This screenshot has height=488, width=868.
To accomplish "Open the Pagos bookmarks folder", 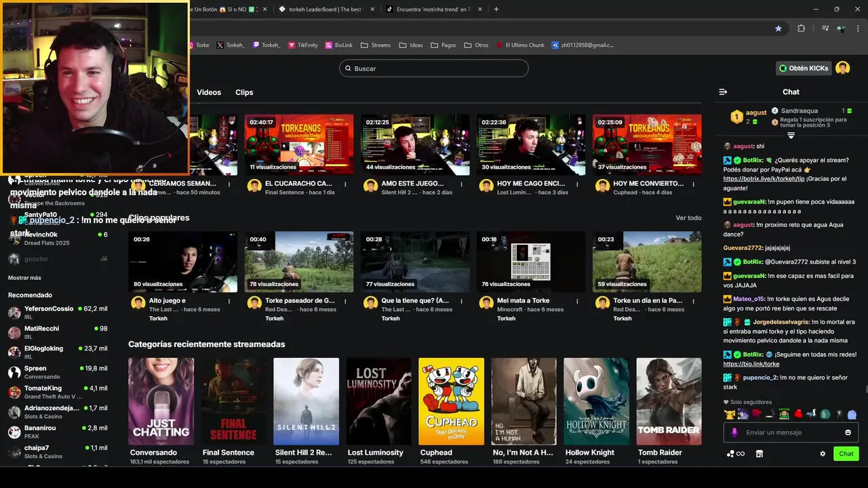I will click(x=443, y=45).
